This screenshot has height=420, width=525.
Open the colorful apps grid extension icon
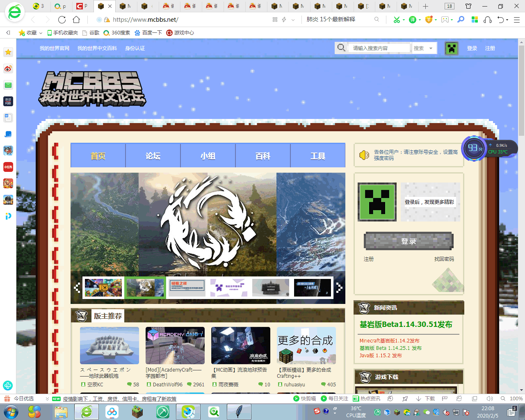coord(475,20)
